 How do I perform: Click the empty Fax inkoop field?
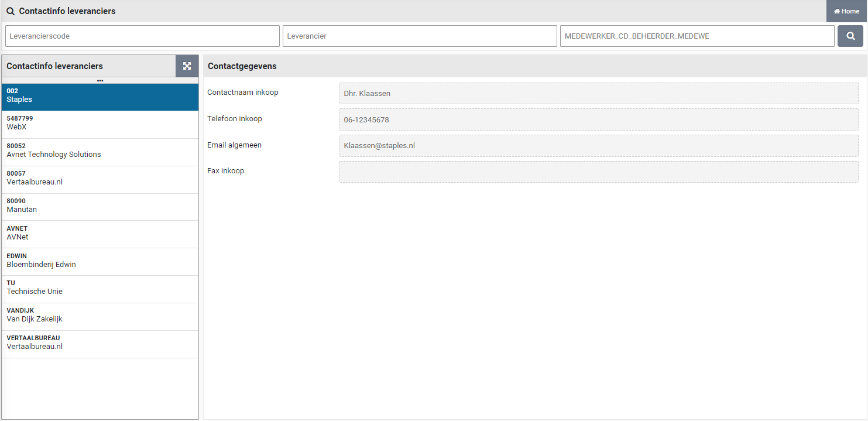pos(598,172)
